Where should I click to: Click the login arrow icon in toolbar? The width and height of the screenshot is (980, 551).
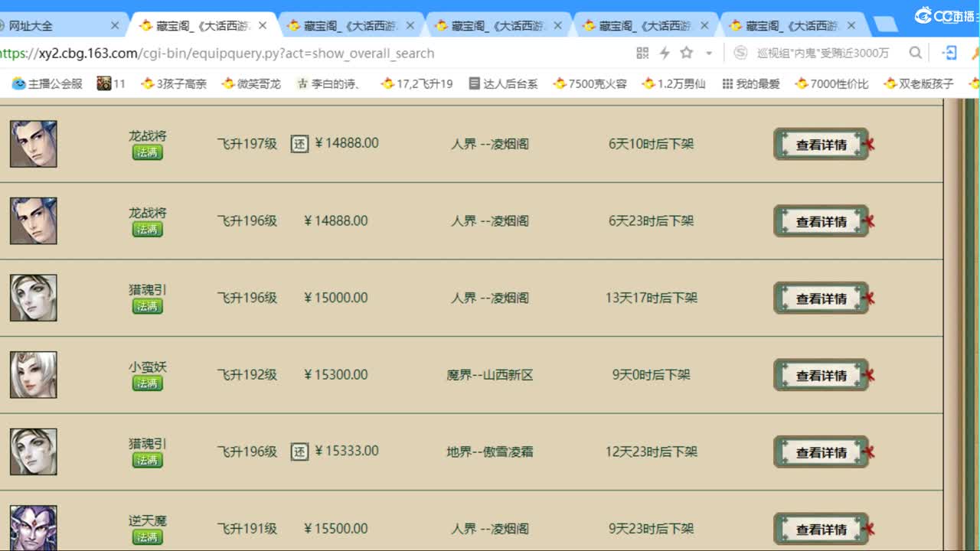tap(950, 53)
